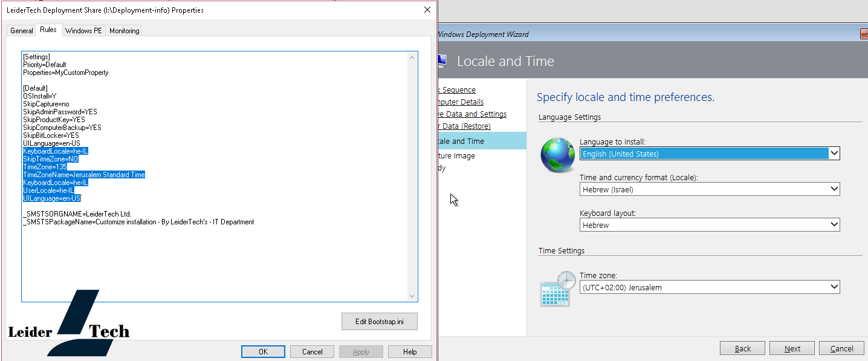Click the SkipBitLocker=YES line
The image size is (868, 361).
click(x=51, y=135)
